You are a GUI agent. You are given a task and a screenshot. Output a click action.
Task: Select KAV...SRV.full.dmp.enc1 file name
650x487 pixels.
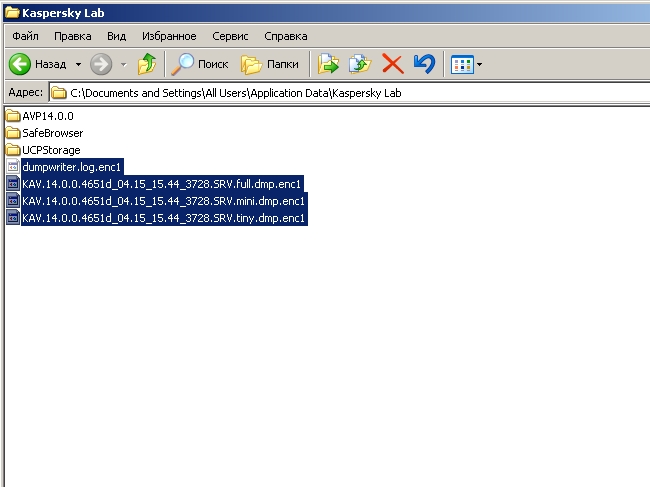(162, 184)
